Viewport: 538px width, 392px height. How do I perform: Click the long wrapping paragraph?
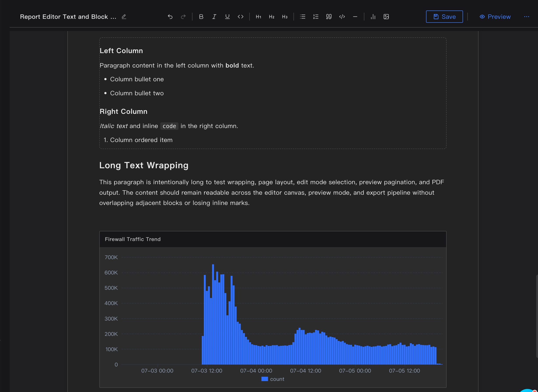point(272,193)
